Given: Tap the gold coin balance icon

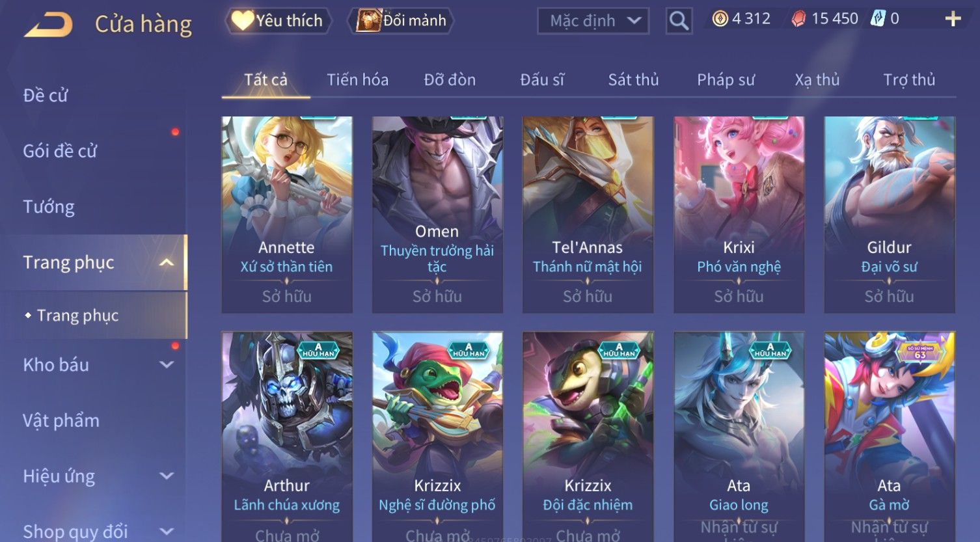Looking at the screenshot, I should (x=720, y=19).
